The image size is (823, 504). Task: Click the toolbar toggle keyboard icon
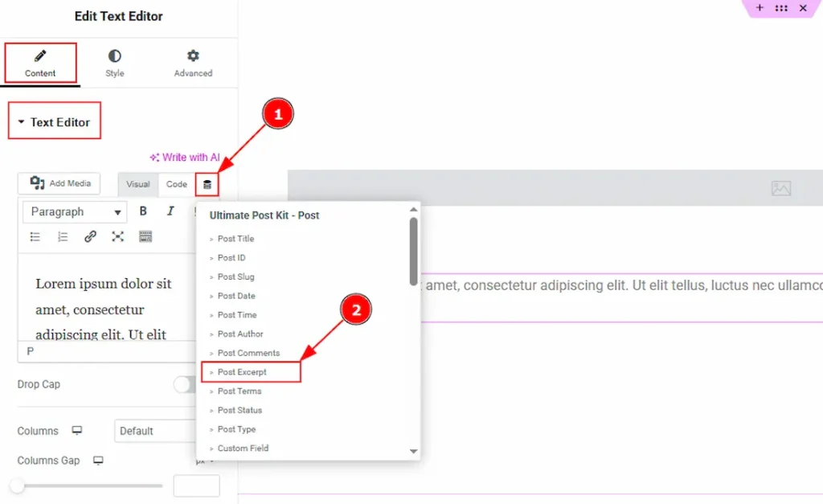point(145,236)
